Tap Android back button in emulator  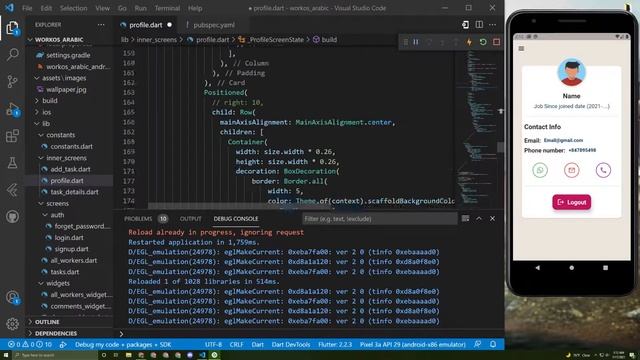coord(538,268)
